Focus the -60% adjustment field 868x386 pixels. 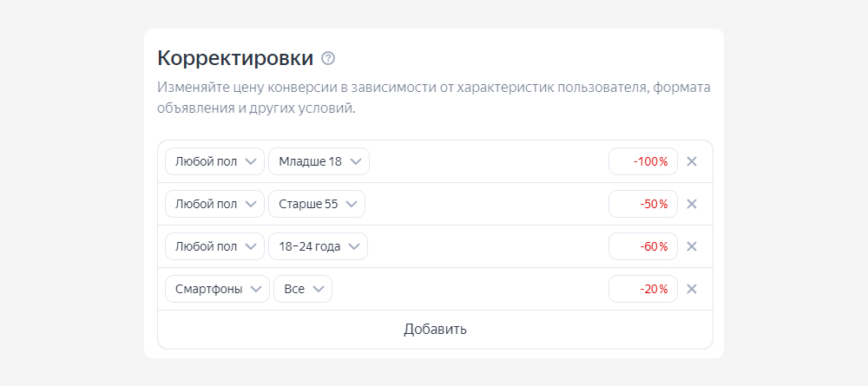643,246
